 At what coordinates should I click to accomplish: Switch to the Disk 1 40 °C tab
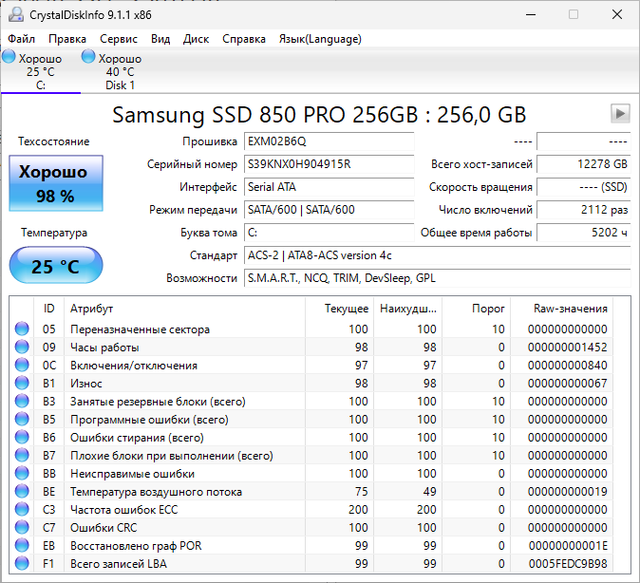coord(120,71)
